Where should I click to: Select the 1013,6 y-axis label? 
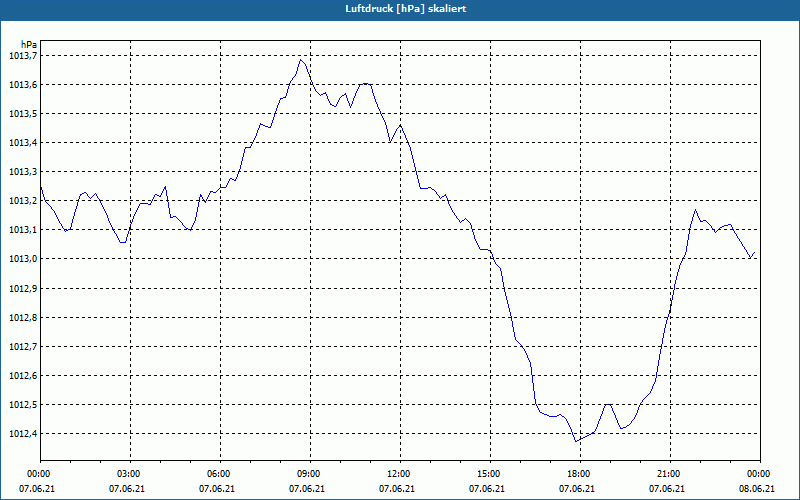[23, 84]
